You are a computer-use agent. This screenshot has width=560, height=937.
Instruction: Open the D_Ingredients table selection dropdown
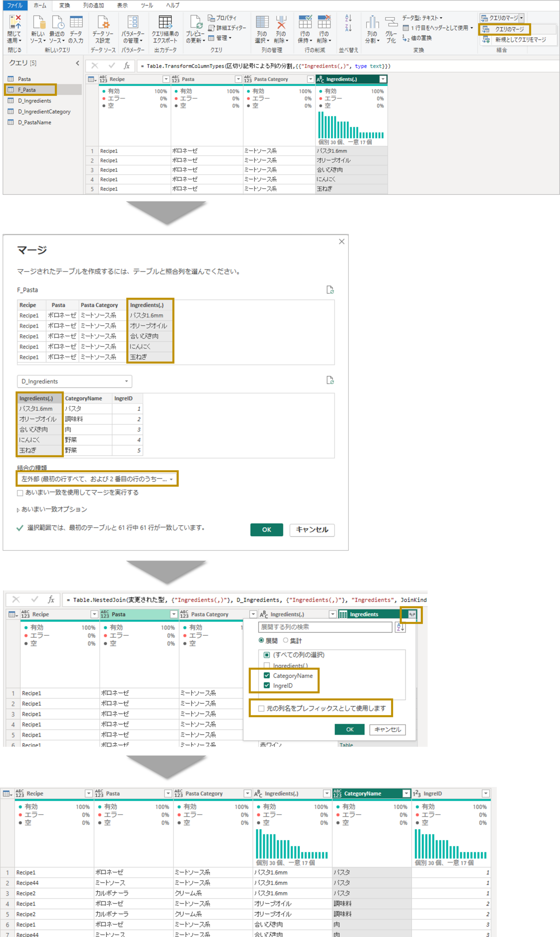(x=74, y=381)
